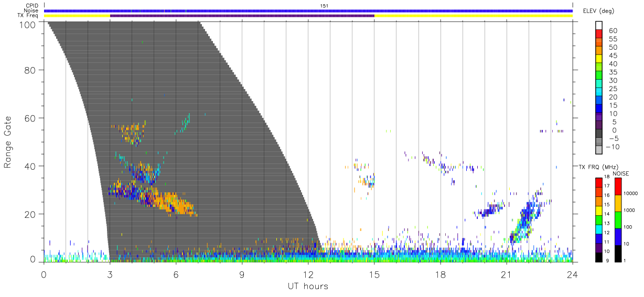Click the '20' tick on the Range Gate axis
The image size is (644, 297).
(x=30, y=214)
